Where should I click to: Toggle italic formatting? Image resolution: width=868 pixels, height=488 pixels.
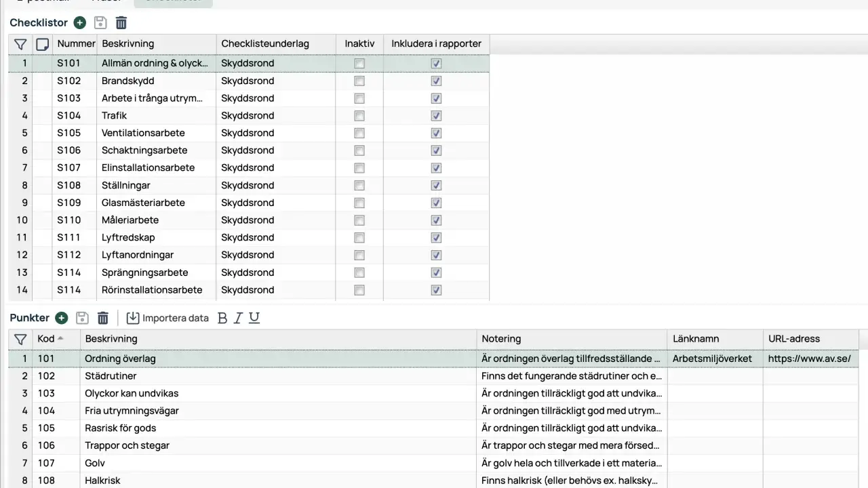point(238,318)
